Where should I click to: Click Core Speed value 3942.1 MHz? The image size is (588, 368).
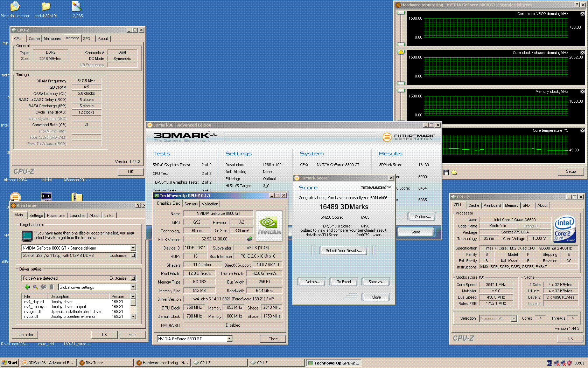(496, 285)
